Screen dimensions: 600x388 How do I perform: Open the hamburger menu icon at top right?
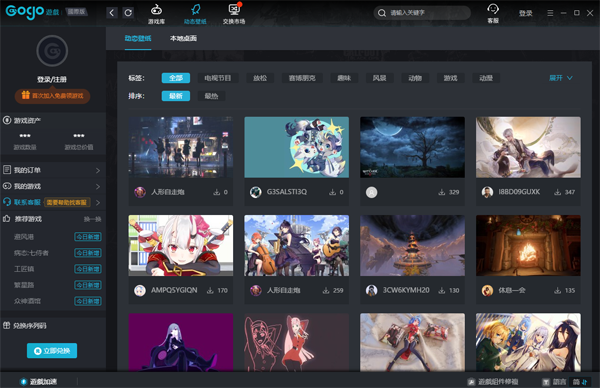pyautogui.click(x=550, y=13)
